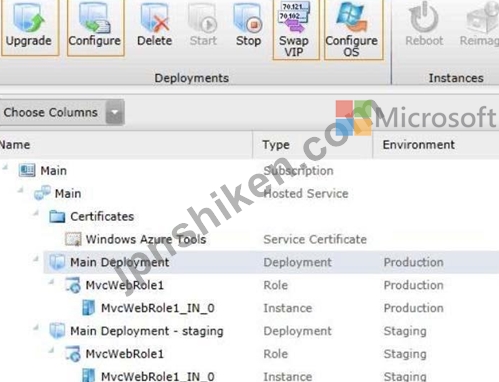This screenshot has width=499, height=382.
Task: Collapse the Certificates folder node
Action: 36,213
